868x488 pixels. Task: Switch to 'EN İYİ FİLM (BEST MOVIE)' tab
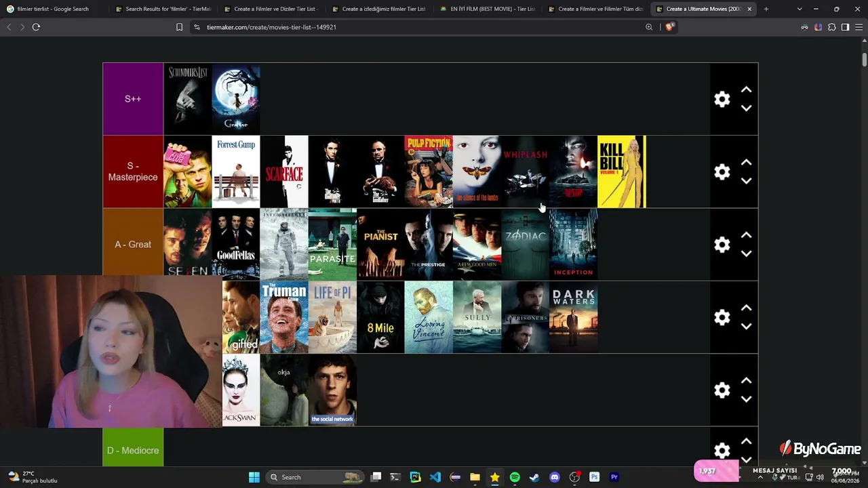(x=488, y=9)
